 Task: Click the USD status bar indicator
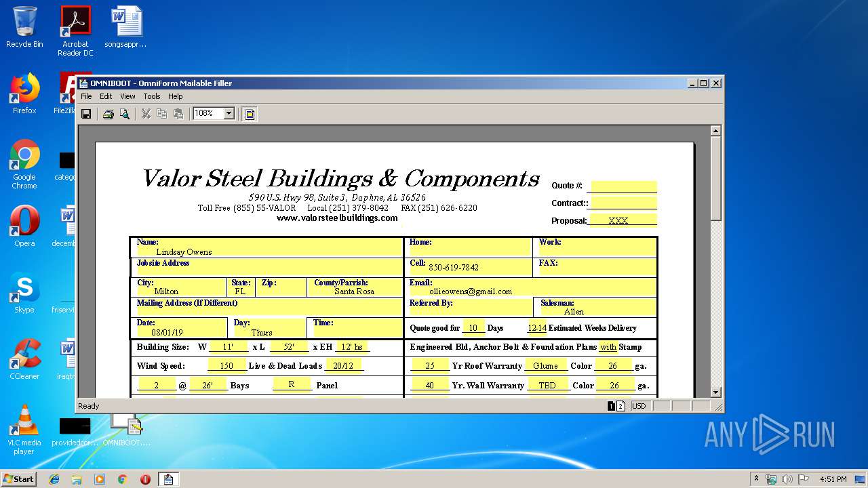pos(639,406)
